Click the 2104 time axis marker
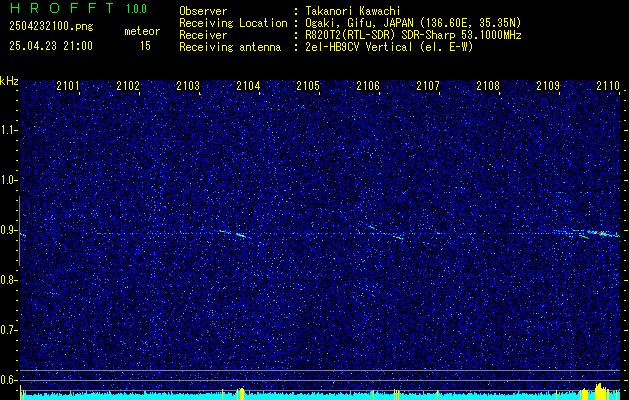This screenshot has height=400, width=629. pos(248,85)
